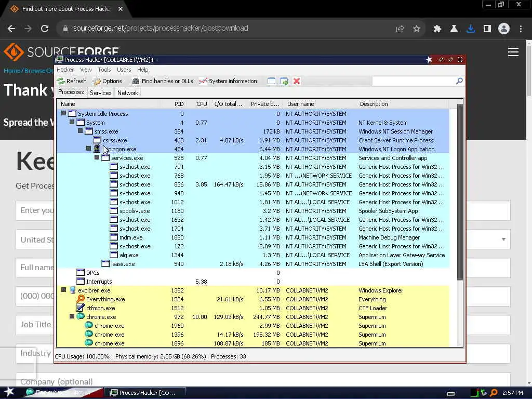Image resolution: width=532 pixels, height=399 pixels.
Task: Open Chrome profile avatar
Action: [504, 29]
